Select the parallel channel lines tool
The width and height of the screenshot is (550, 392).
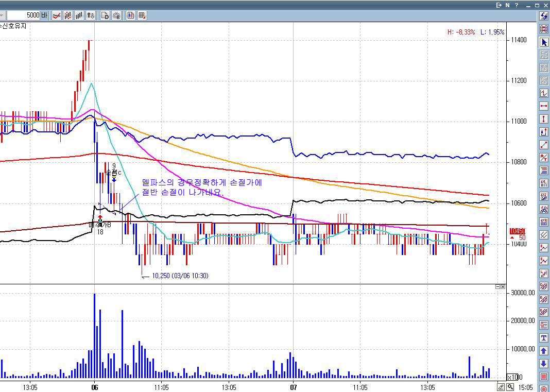click(x=544, y=234)
